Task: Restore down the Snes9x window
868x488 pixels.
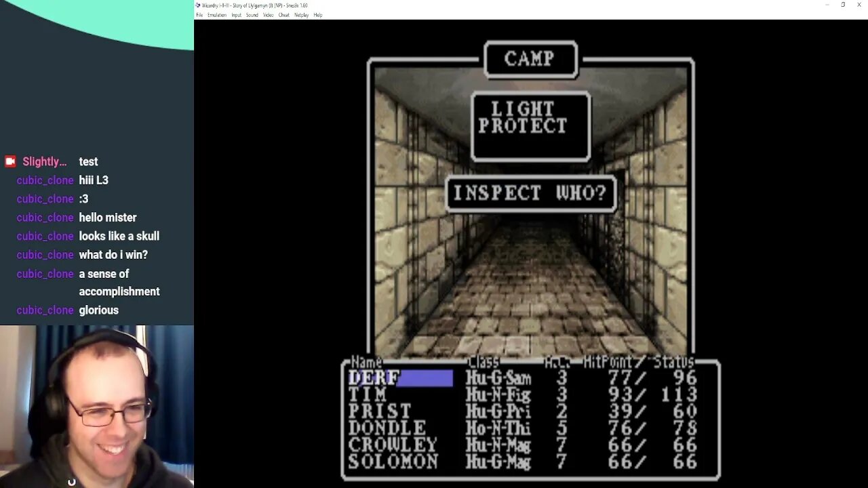Action: coord(843,5)
